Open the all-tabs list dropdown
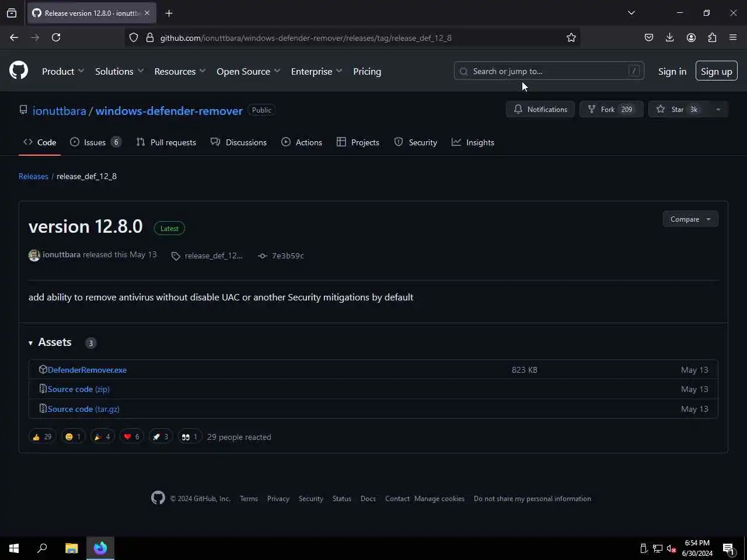The width and height of the screenshot is (747, 560). (631, 13)
